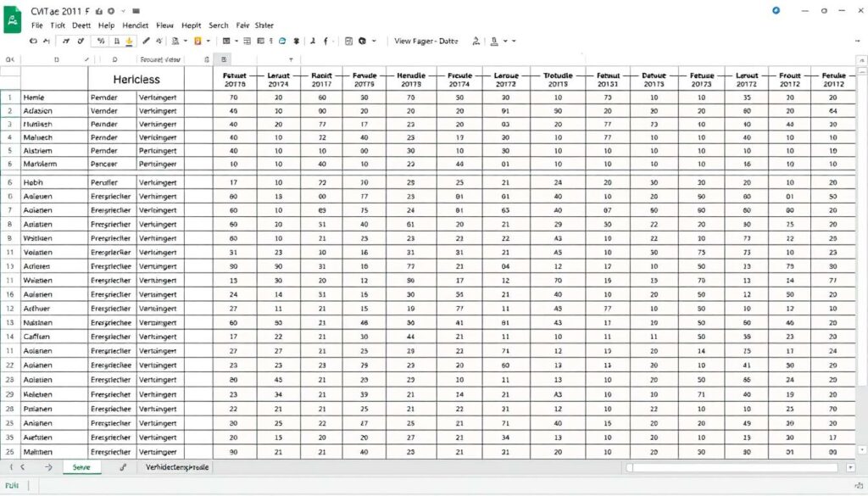The width and height of the screenshot is (868, 496).
Task: Click the dark folder icon in the title bar
Action: (136, 11)
